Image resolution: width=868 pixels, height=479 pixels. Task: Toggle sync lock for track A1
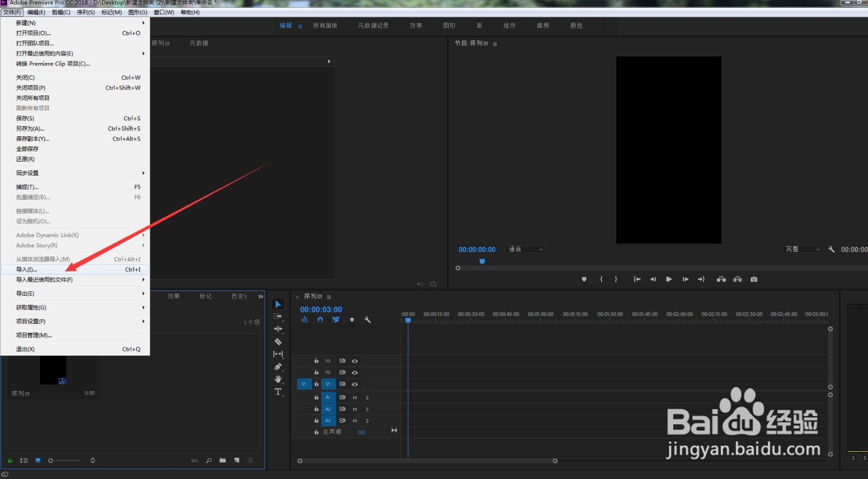click(342, 398)
